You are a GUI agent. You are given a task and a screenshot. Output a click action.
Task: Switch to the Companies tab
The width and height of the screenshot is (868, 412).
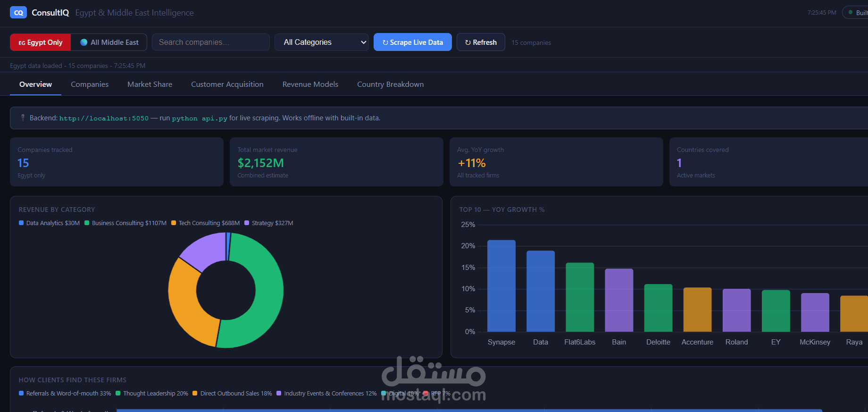(x=90, y=84)
